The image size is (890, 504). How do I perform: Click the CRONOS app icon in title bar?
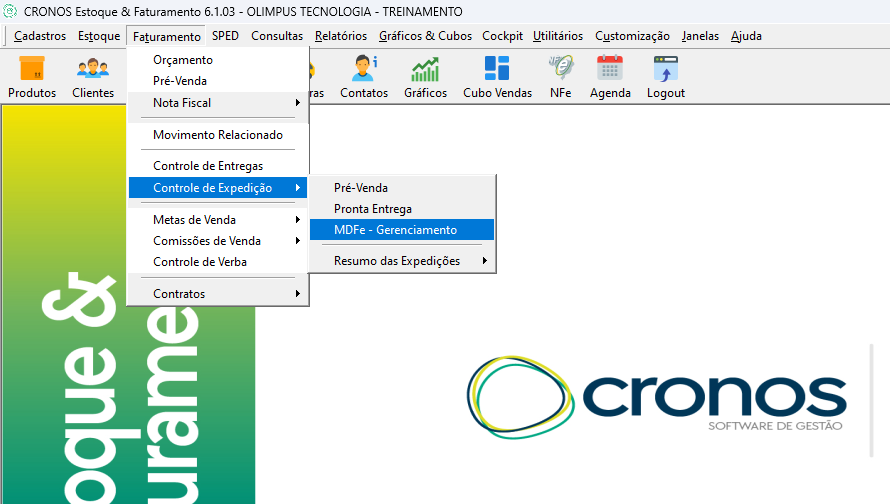click(10, 11)
